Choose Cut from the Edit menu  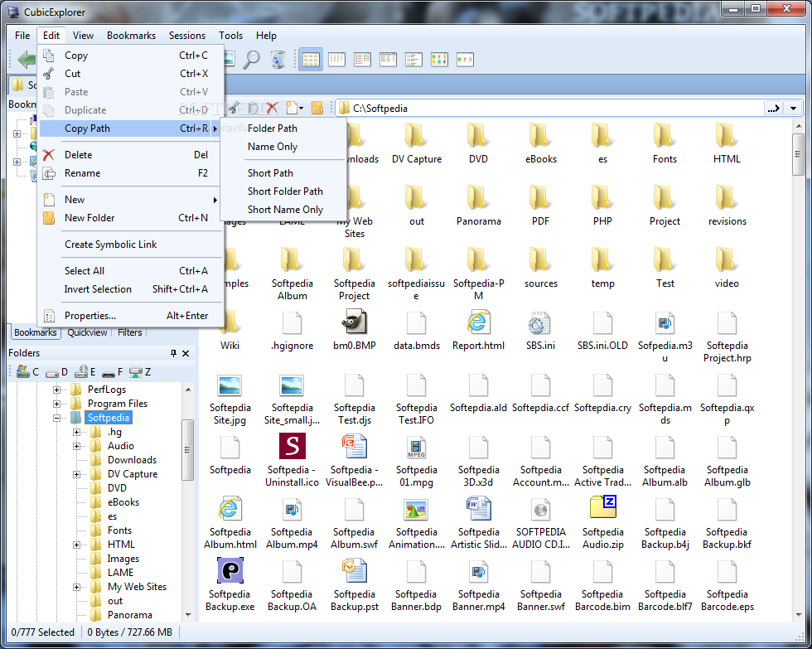click(x=131, y=74)
